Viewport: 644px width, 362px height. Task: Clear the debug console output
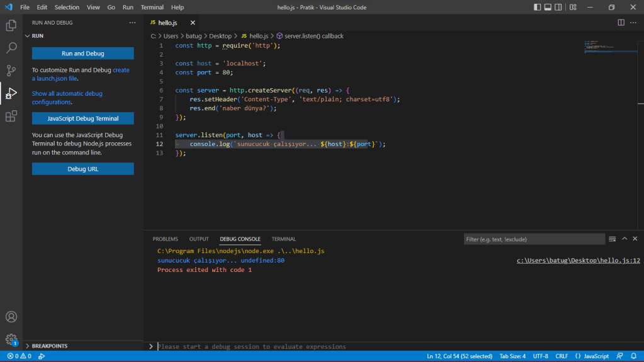[612, 239]
